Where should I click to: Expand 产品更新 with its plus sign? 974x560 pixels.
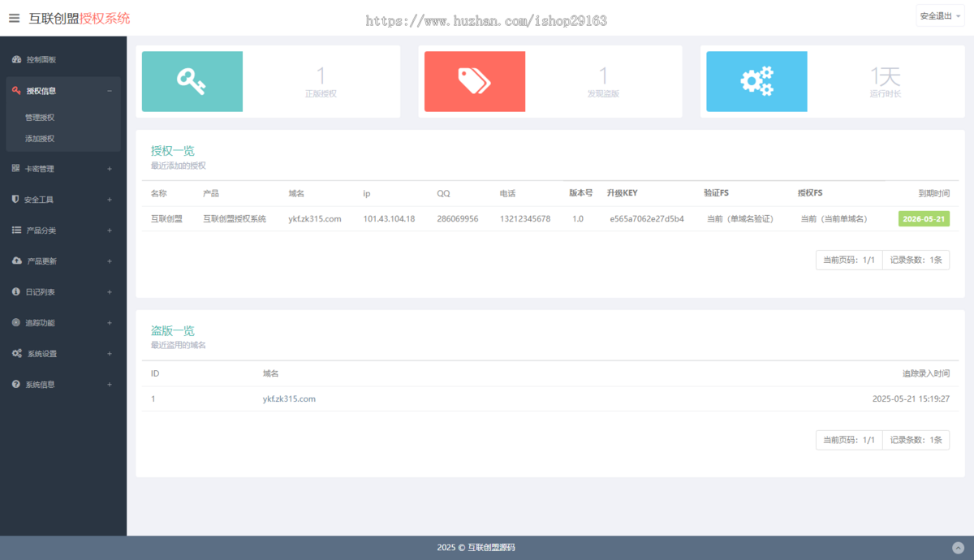click(110, 261)
